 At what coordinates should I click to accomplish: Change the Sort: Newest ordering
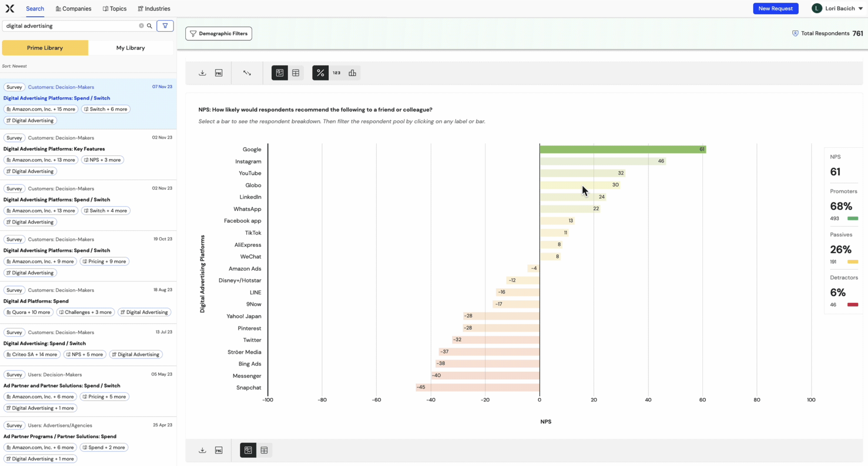pyautogui.click(x=15, y=66)
